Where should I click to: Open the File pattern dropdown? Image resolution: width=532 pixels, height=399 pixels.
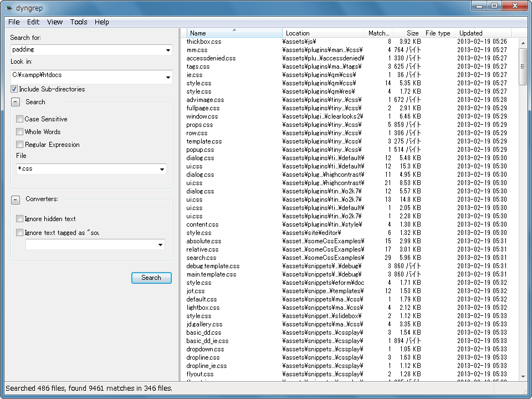(x=162, y=170)
